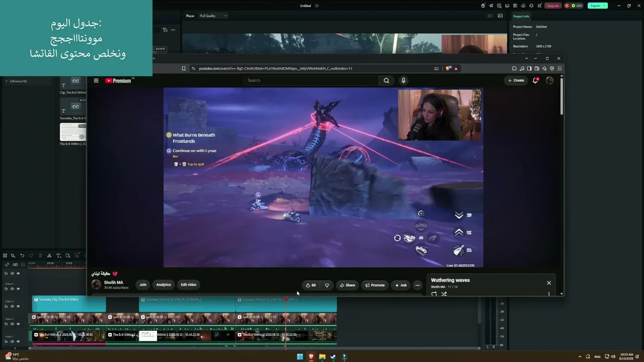Toggle the browser sidebar panel icon

tap(529, 68)
